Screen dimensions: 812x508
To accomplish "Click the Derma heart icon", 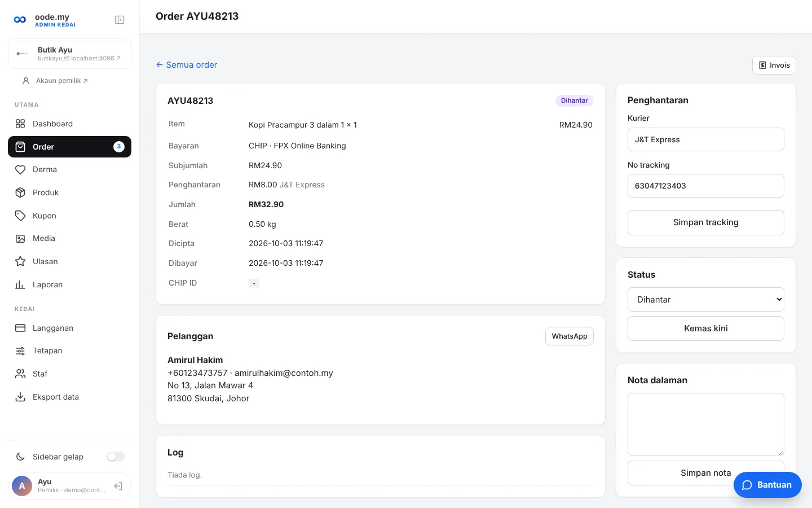I will [x=20, y=169].
